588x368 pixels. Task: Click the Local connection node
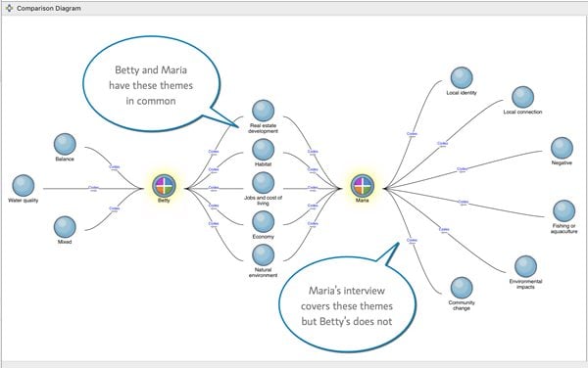pos(522,97)
